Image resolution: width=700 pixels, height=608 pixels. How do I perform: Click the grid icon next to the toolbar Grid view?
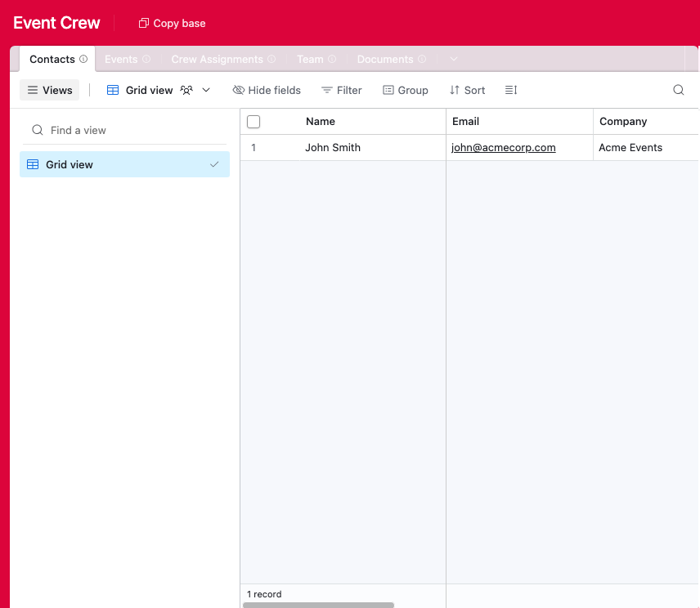click(113, 90)
